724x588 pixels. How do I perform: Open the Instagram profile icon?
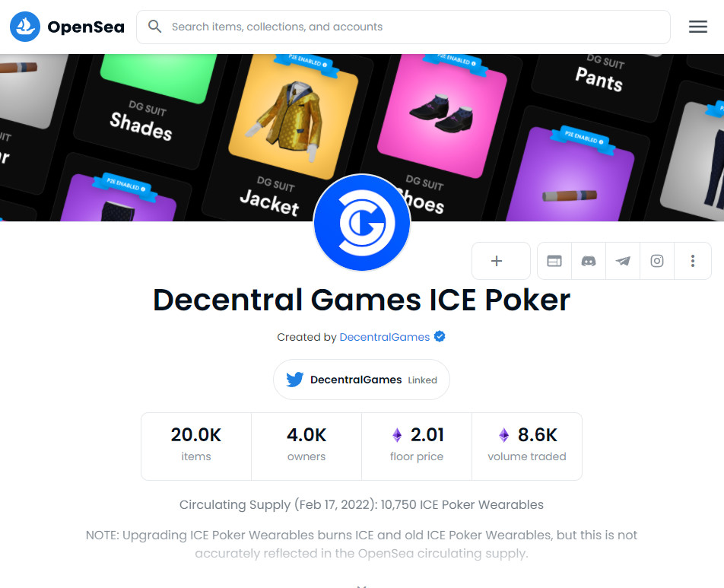(x=657, y=261)
